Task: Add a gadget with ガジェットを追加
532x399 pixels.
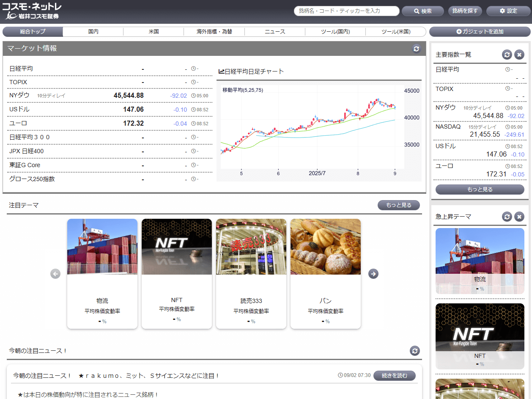Action: pyautogui.click(x=480, y=32)
